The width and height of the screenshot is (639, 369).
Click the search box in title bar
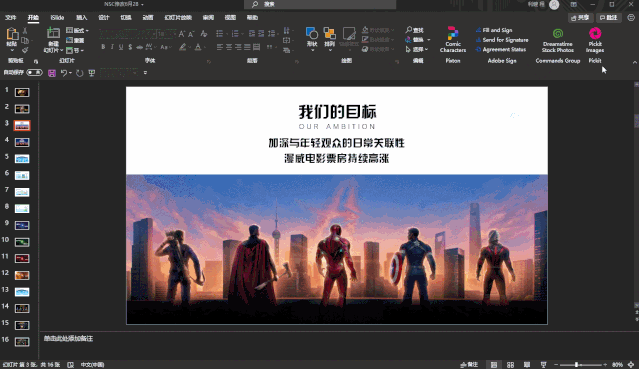click(320, 4)
